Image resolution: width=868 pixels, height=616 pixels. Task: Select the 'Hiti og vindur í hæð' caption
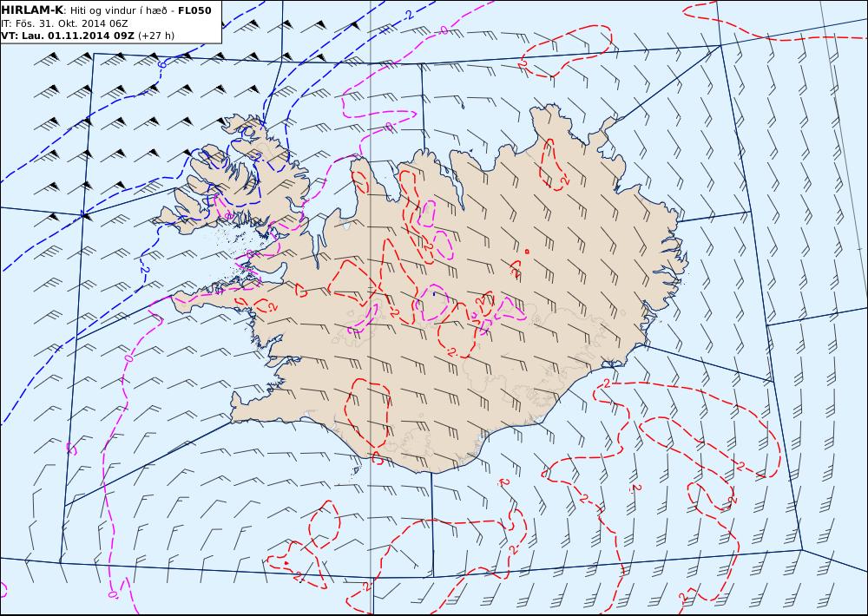(118, 11)
